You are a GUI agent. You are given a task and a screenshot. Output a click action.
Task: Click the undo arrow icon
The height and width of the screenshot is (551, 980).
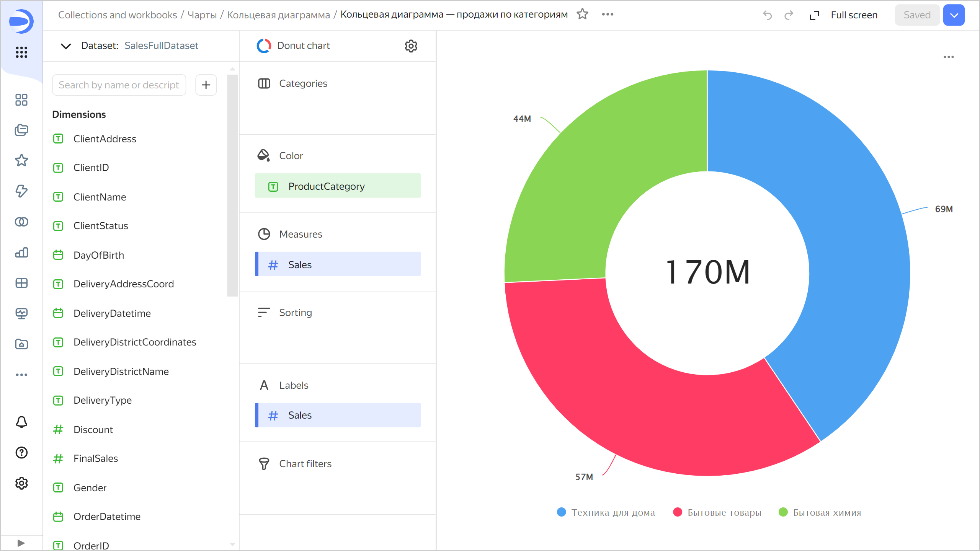click(767, 15)
